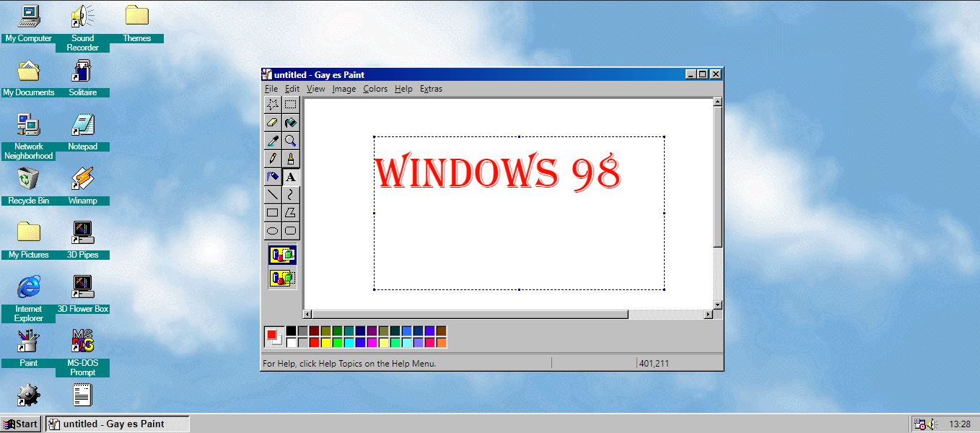The height and width of the screenshot is (433, 980).
Task: Click the canvas scroll down arrow
Action: 717,305
